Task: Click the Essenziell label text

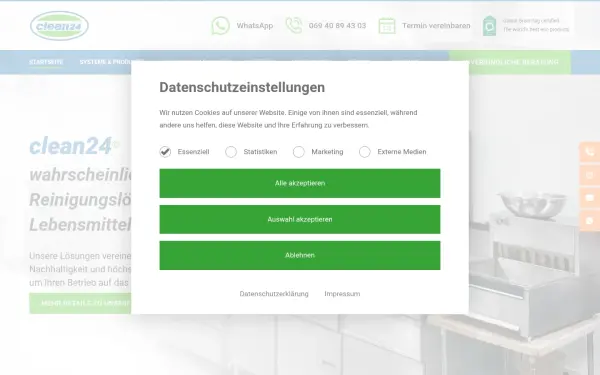Action: tap(193, 152)
